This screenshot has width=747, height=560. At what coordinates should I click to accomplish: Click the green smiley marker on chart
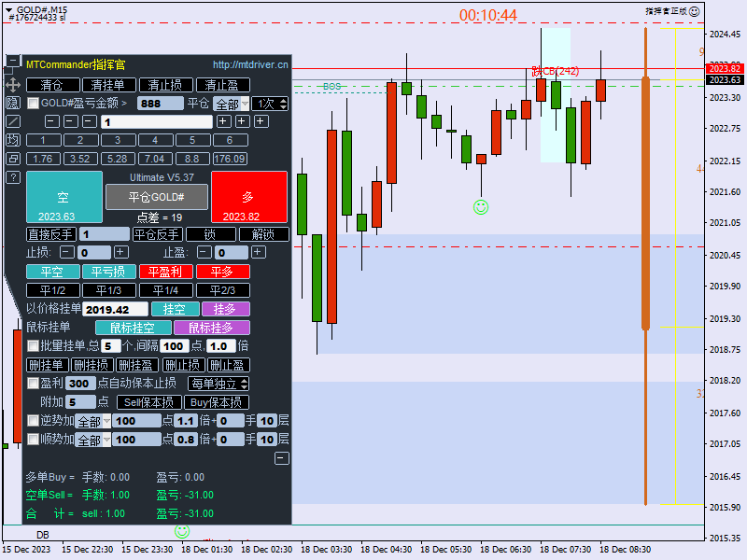click(x=481, y=207)
